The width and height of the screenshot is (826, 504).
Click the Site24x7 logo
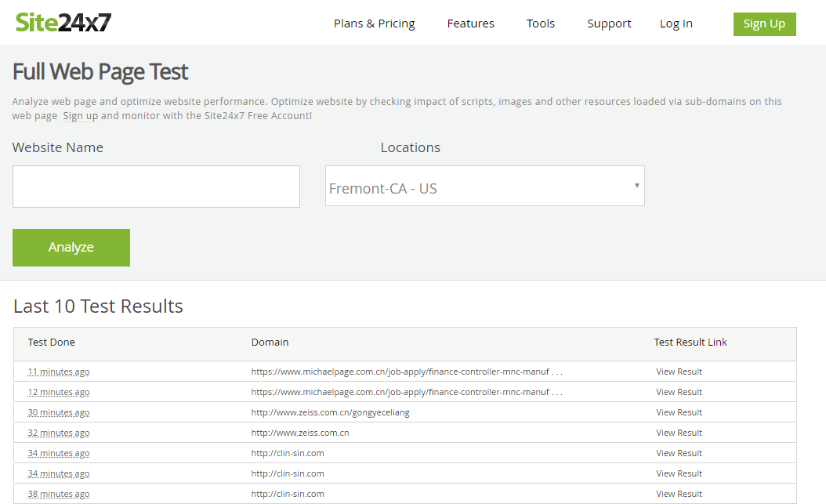[x=63, y=23]
